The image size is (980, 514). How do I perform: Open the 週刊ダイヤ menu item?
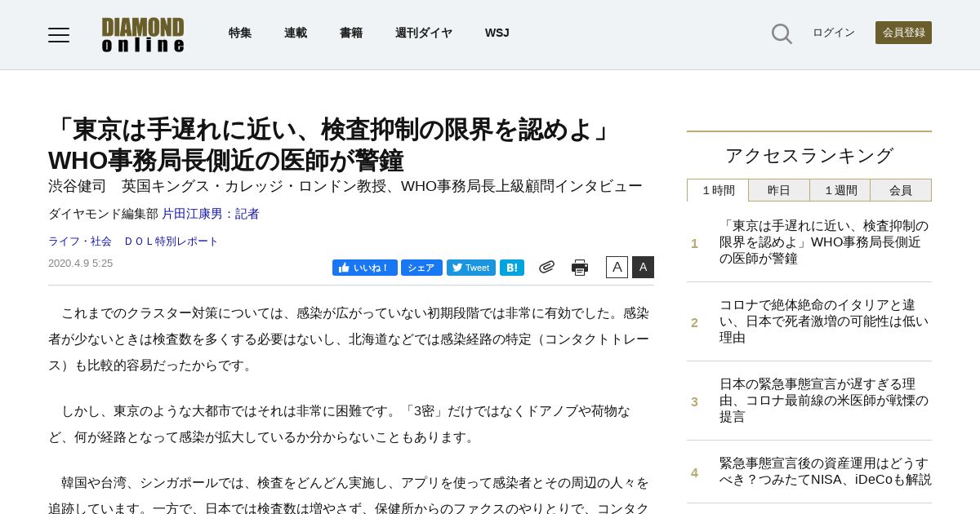424,33
